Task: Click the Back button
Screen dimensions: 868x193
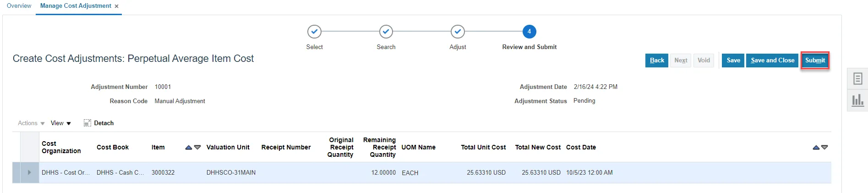Action: tap(657, 61)
